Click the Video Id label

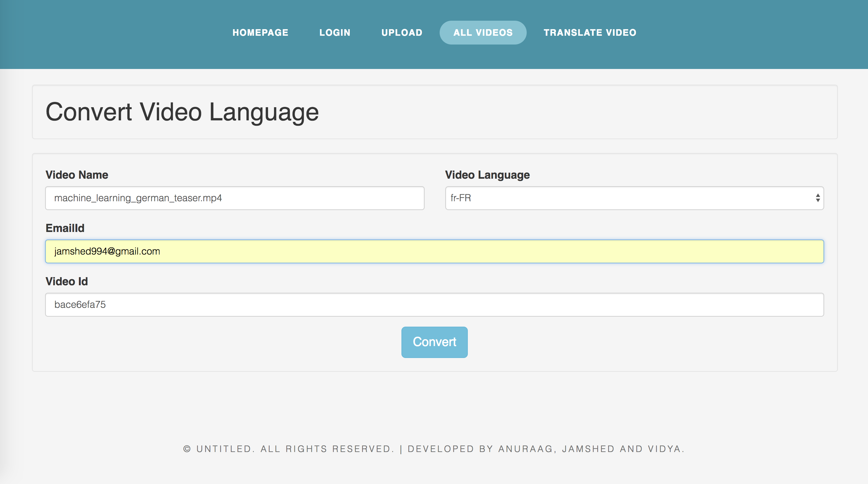tap(67, 281)
